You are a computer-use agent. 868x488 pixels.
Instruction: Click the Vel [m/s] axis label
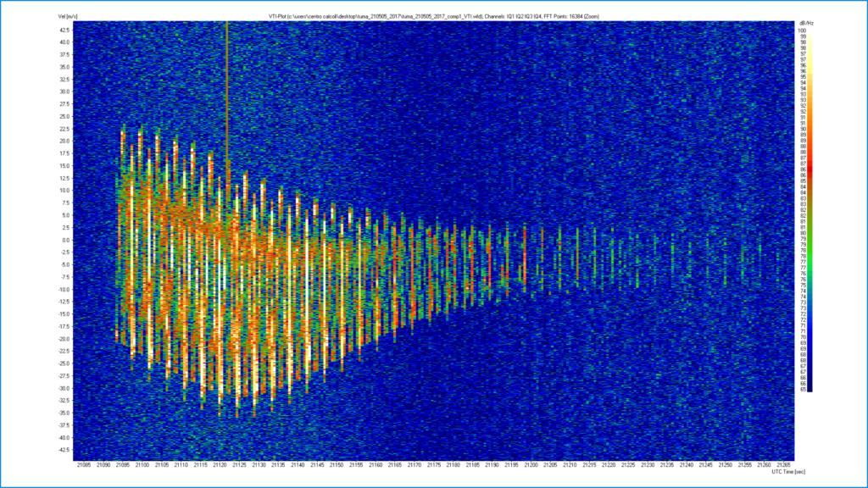68,17
